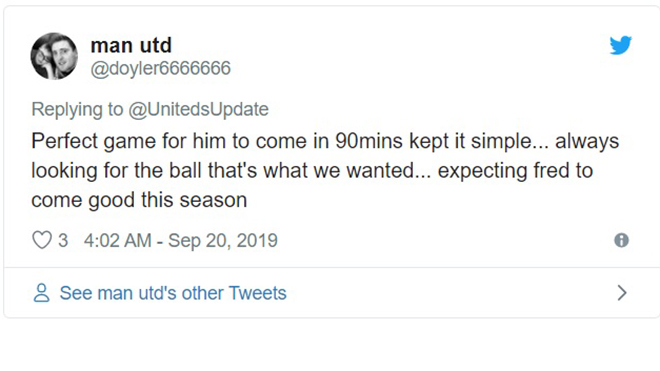Click the Replying to label
Image resolution: width=660 pixels, height=371 pixels.
click(x=77, y=109)
